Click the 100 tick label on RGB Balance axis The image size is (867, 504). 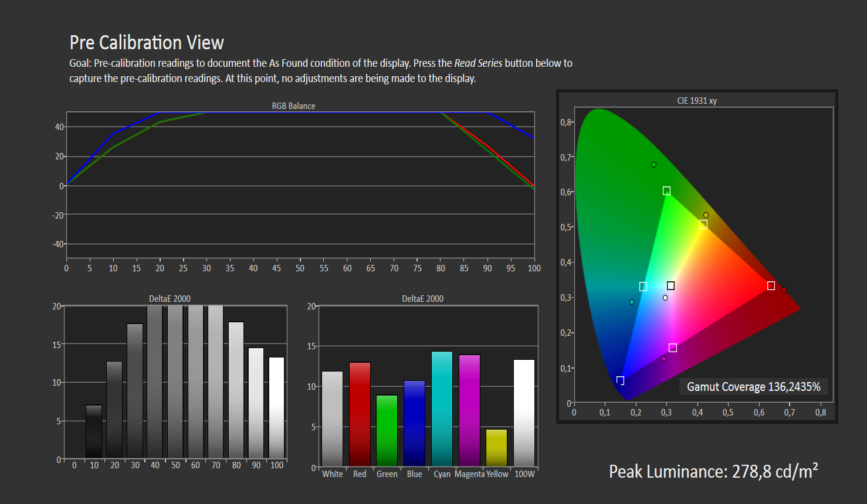[534, 268]
